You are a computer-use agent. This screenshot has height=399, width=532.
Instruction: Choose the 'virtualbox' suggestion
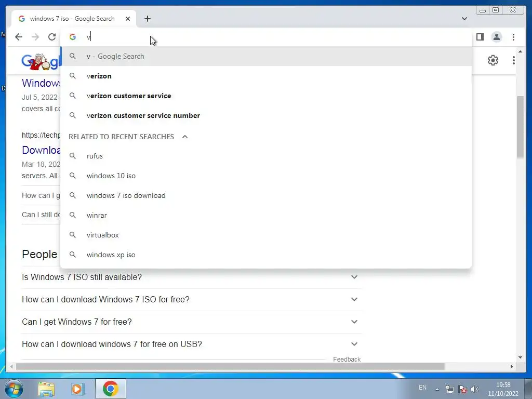pyautogui.click(x=266, y=235)
